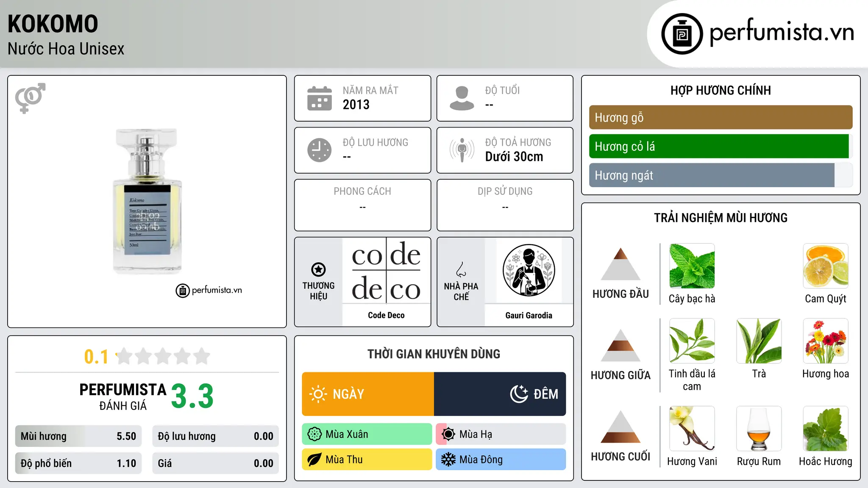This screenshot has height=488, width=868.
Task: Click the sun icon in the Ngày bar
Action: tap(318, 394)
